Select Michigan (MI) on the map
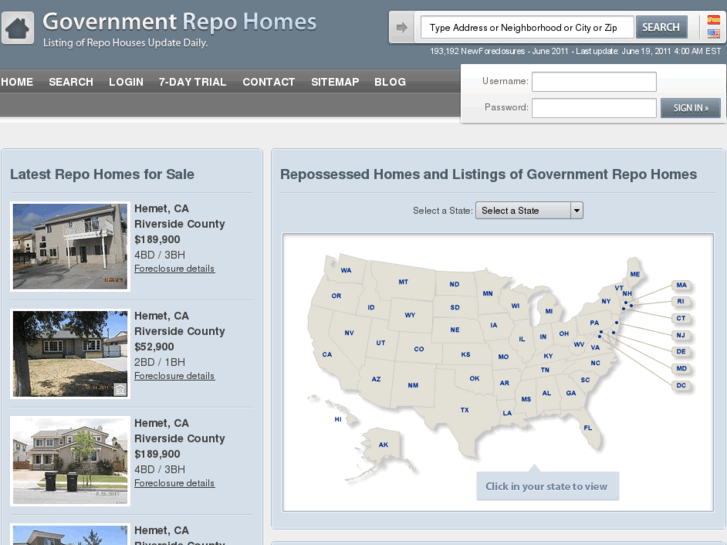727x545 pixels. 549,311
